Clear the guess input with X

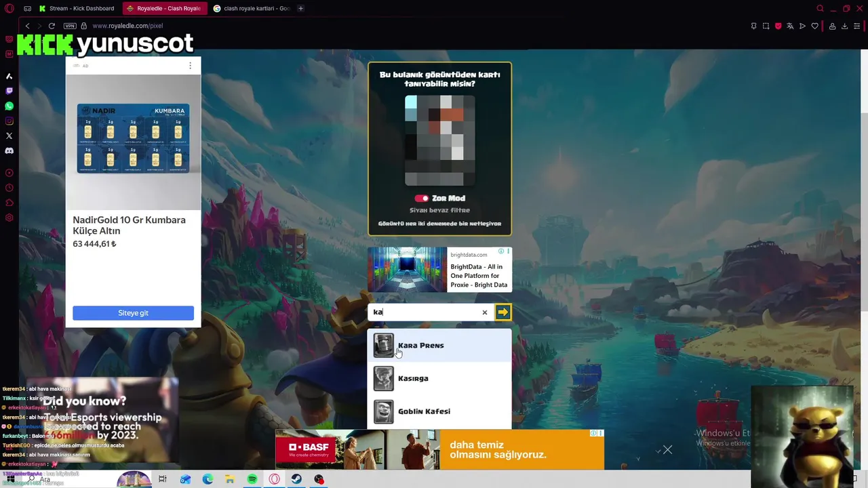point(484,312)
